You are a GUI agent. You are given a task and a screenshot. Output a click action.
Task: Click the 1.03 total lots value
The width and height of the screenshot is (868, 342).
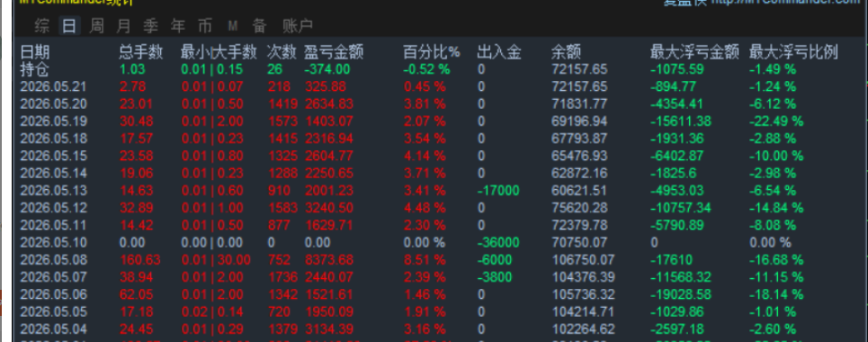132,69
